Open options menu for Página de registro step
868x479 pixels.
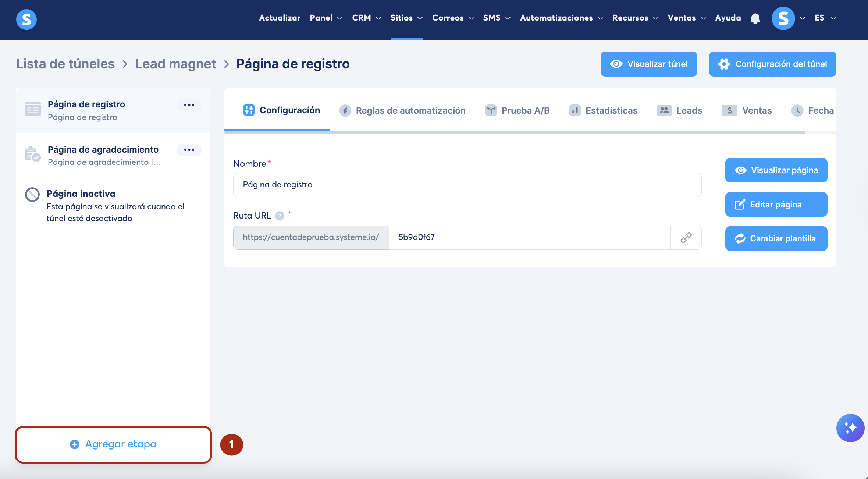pos(189,105)
